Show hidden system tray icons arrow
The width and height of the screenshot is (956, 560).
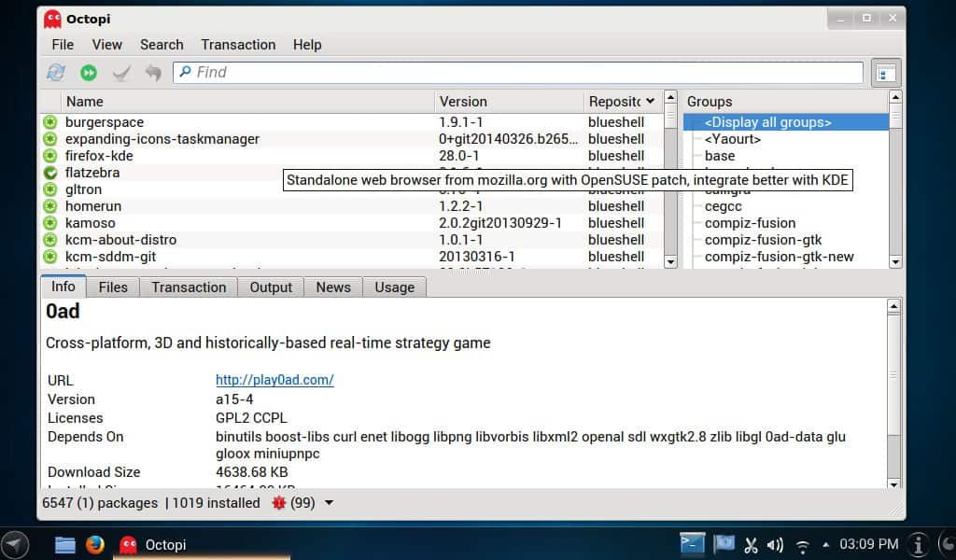click(x=825, y=545)
